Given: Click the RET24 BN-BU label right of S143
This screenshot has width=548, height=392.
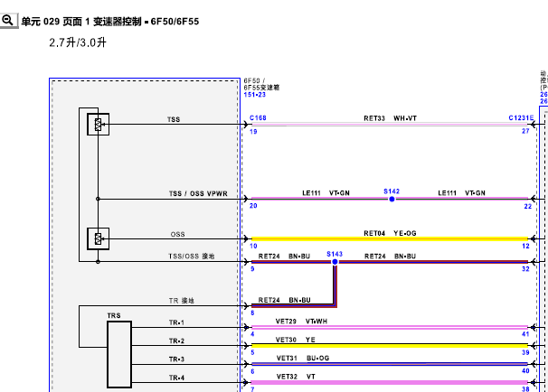Looking at the screenshot, I should [390, 257].
